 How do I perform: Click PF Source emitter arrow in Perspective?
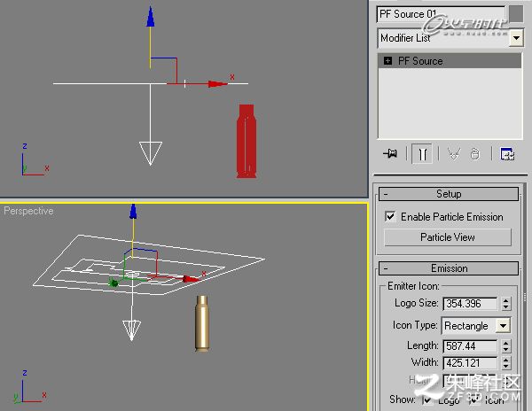[131, 330]
